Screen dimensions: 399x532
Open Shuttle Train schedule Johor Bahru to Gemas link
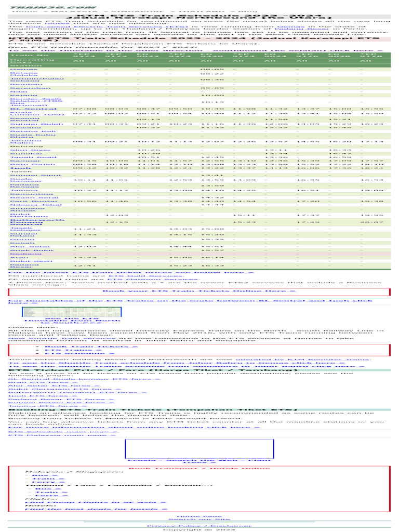(x=177, y=363)
